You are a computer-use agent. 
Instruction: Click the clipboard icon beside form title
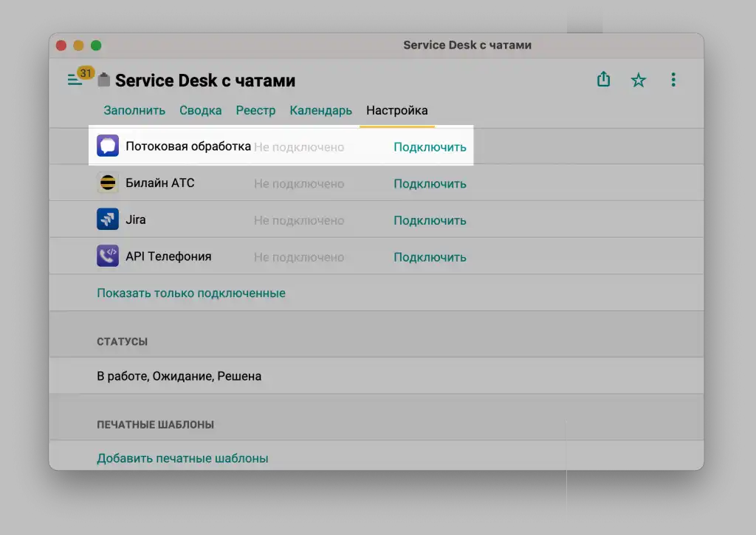click(x=103, y=80)
